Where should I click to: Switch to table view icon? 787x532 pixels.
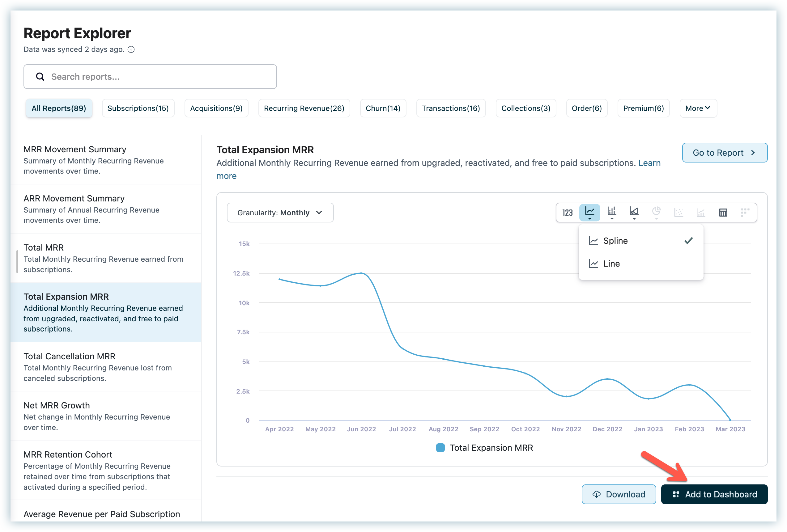click(723, 213)
